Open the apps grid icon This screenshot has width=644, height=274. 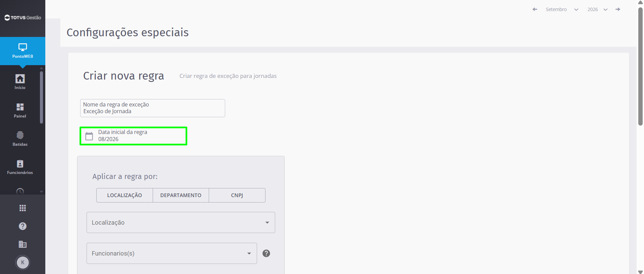[22, 208]
